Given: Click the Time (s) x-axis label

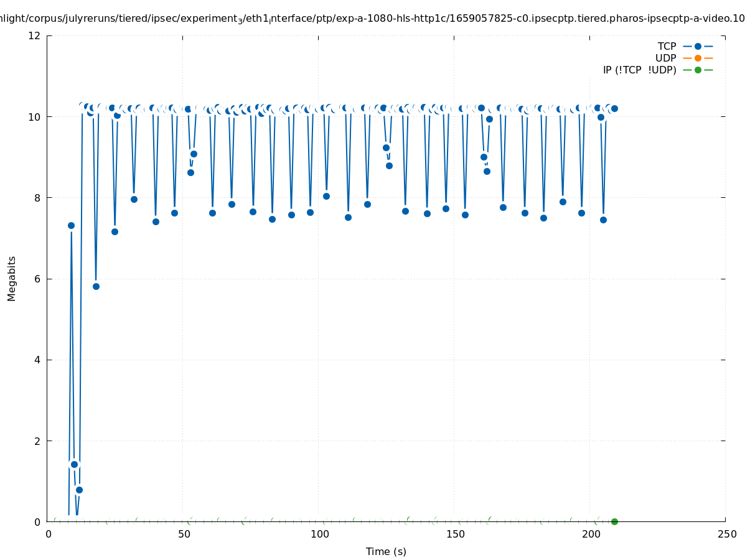Looking at the screenshot, I should point(386,551).
